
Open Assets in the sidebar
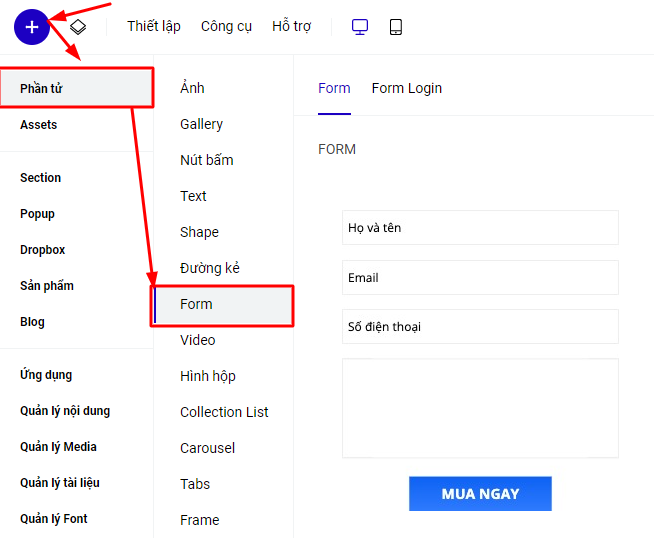[39, 125]
